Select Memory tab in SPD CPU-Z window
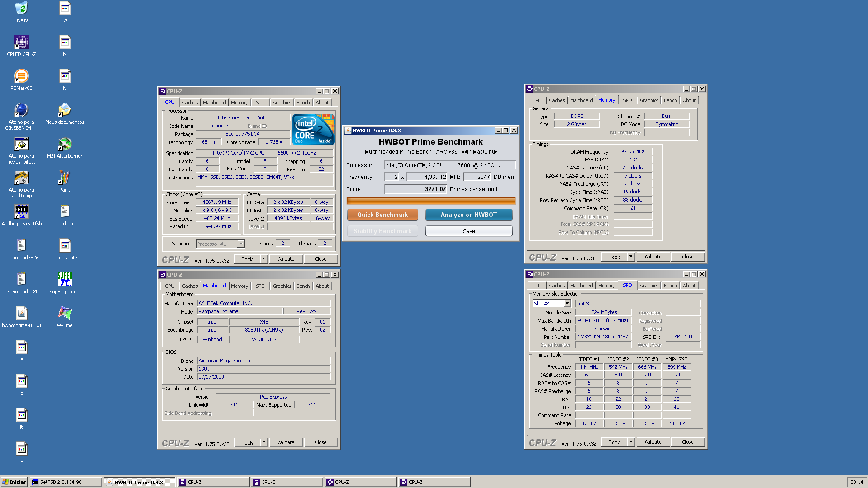Viewport: 868px width, 488px height. coord(606,286)
